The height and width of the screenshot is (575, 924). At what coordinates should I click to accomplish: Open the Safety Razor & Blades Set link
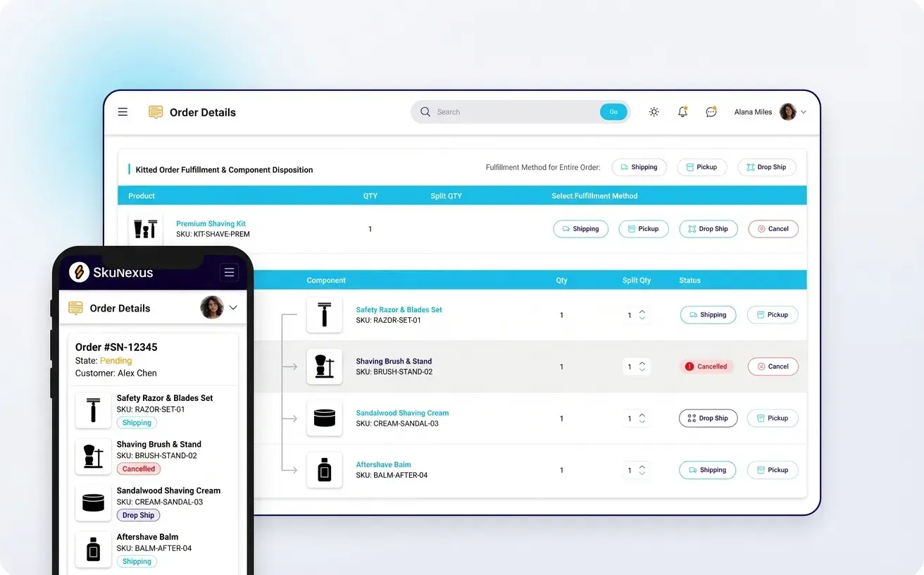point(399,309)
